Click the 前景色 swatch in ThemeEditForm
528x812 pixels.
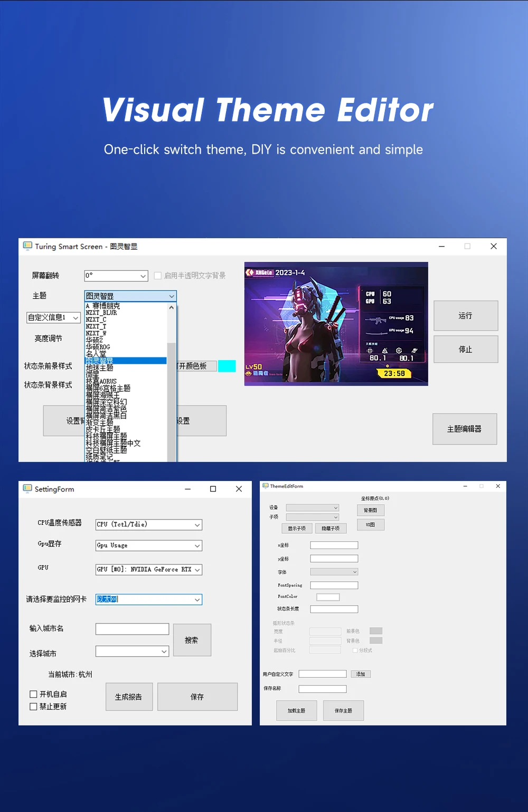click(x=376, y=631)
